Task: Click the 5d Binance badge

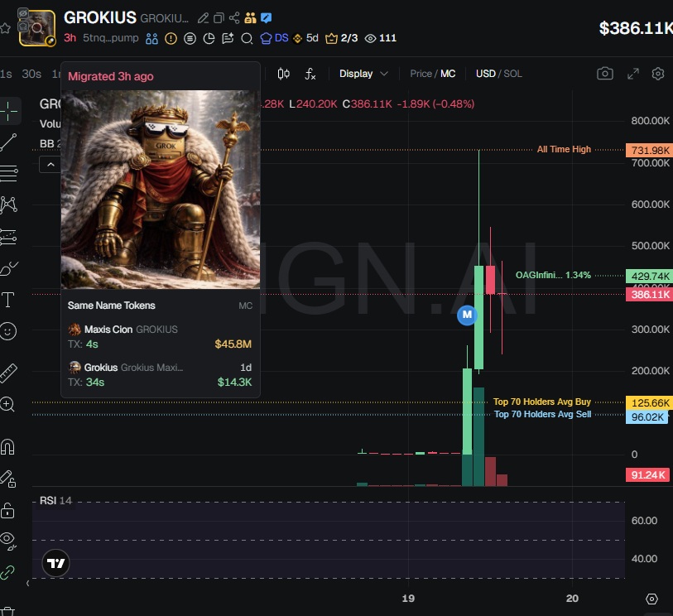Action: (x=305, y=38)
